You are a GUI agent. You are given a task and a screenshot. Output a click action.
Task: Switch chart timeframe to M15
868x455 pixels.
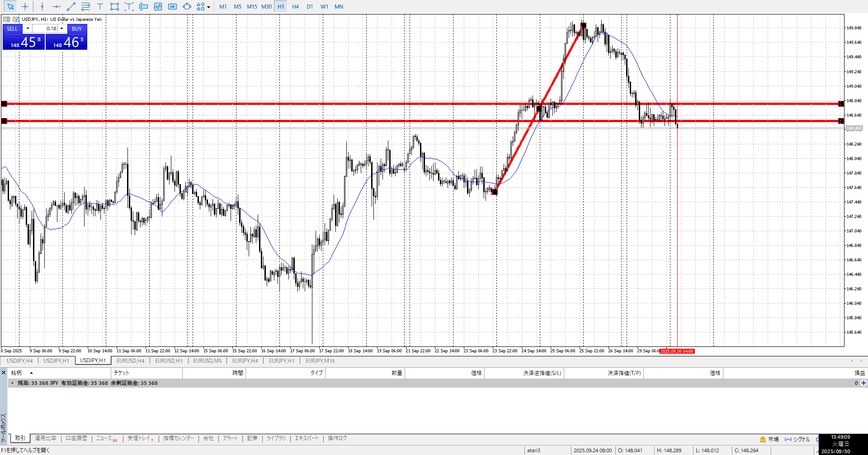(252, 7)
